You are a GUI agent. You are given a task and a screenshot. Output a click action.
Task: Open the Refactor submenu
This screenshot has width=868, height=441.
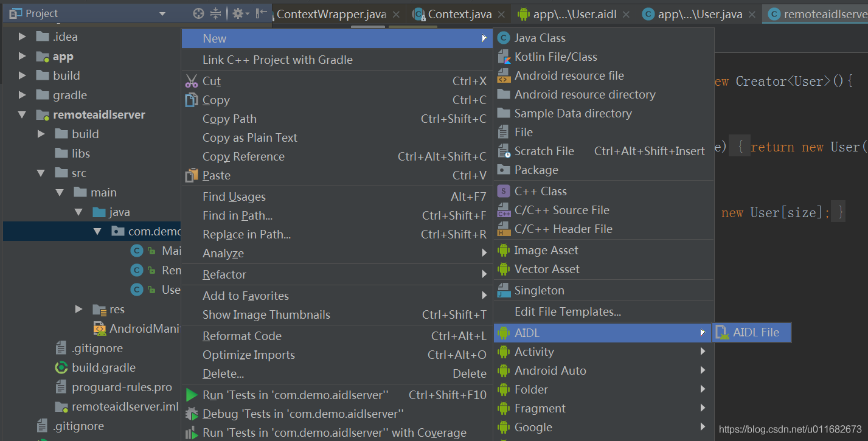(338, 274)
